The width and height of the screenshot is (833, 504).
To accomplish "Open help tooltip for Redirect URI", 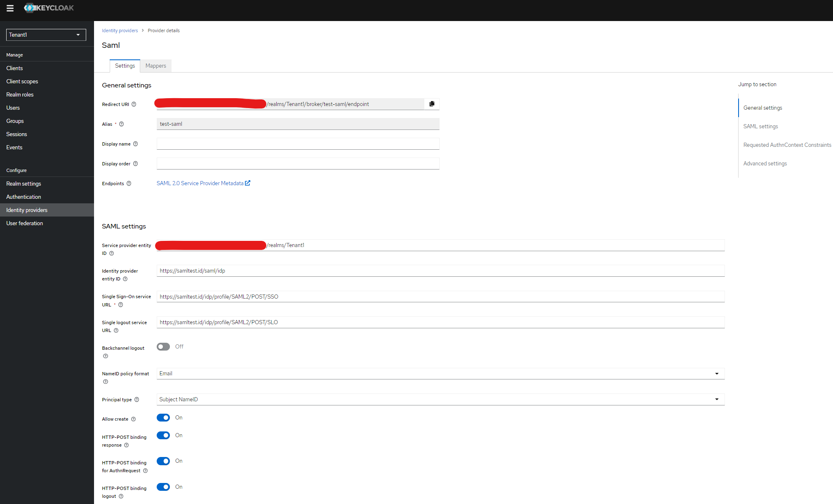I will click(134, 104).
